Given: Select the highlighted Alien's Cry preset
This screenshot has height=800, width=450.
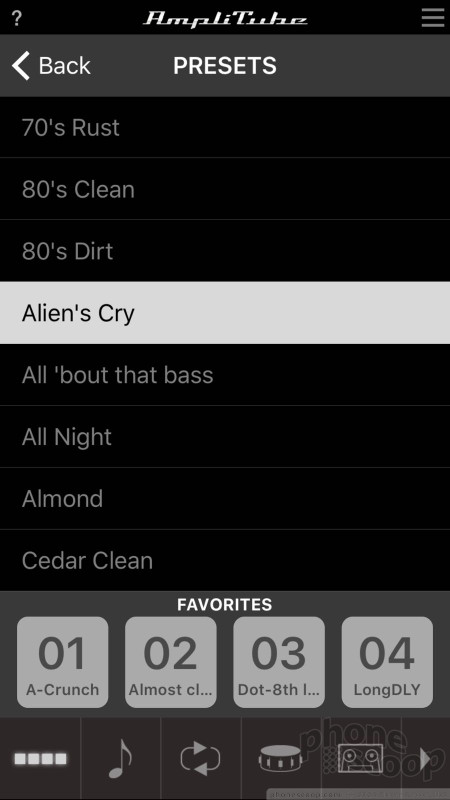Looking at the screenshot, I should [225, 313].
